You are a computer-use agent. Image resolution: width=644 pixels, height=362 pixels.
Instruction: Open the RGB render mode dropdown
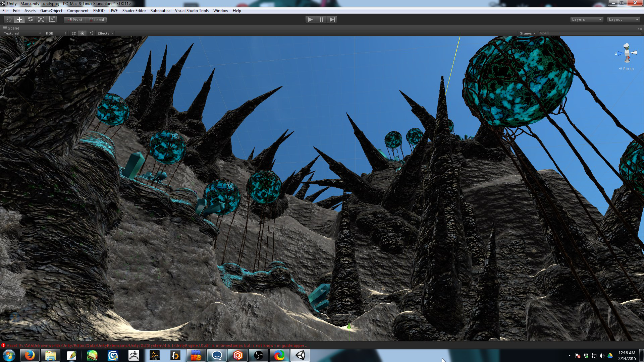pos(56,33)
